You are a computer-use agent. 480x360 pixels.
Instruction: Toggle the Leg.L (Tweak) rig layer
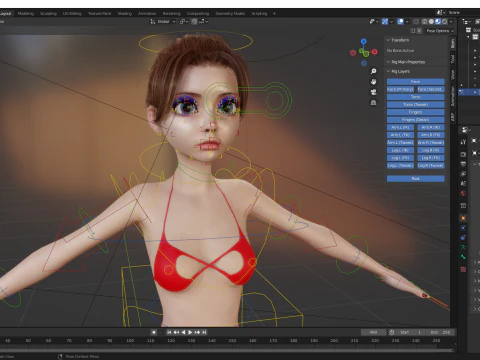point(400,166)
